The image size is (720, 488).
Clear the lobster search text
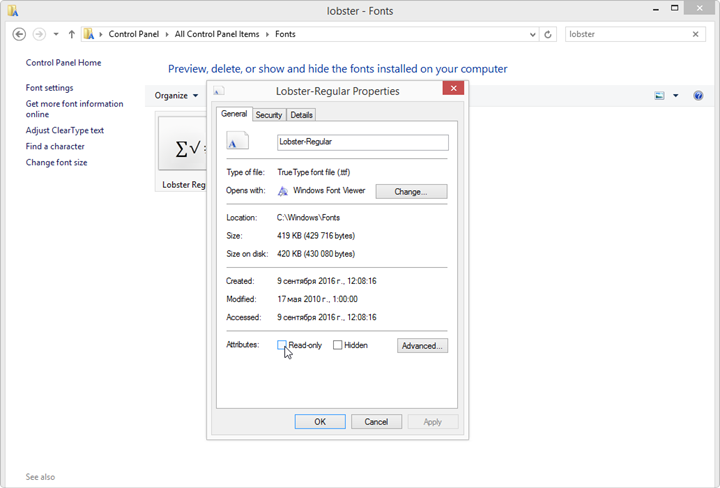(696, 34)
